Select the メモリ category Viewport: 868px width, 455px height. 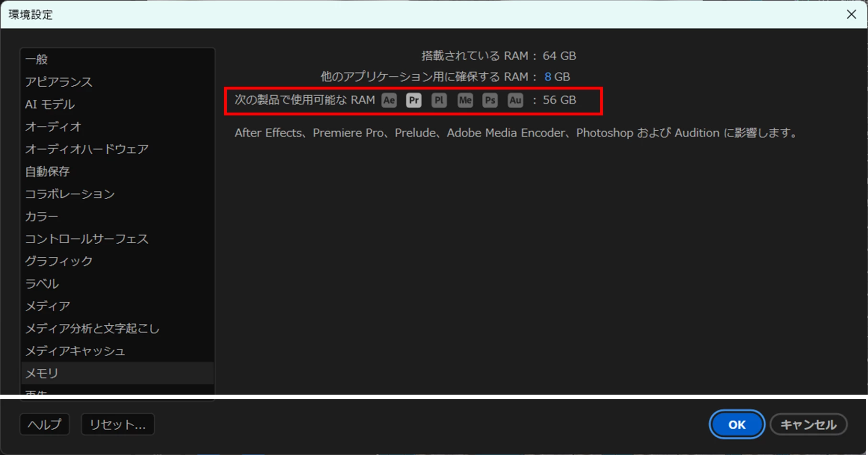[117, 373]
